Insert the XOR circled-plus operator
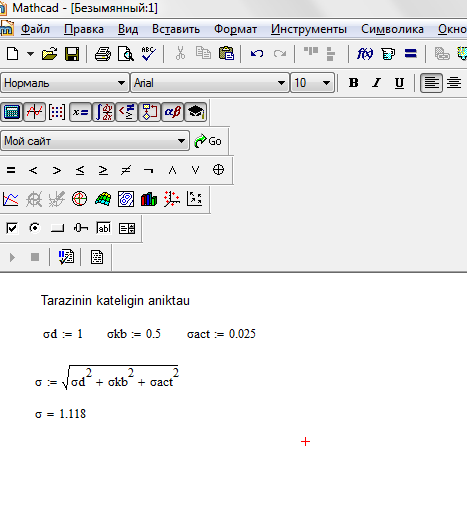This screenshot has width=467, height=505. (218, 170)
